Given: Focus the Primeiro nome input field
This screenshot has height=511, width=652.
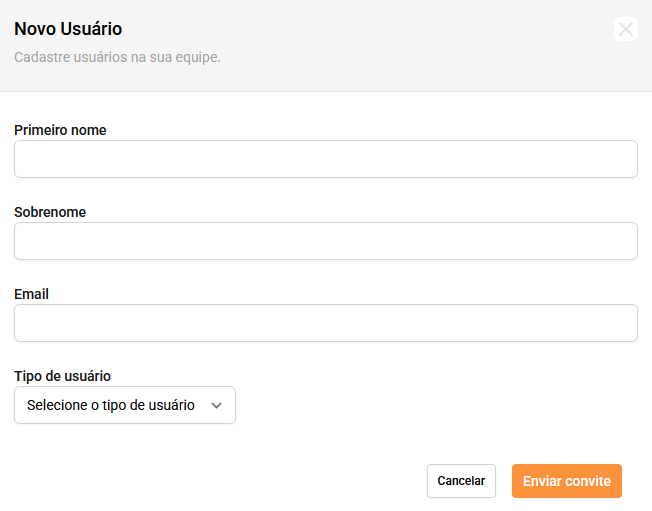Looking at the screenshot, I should point(326,159).
